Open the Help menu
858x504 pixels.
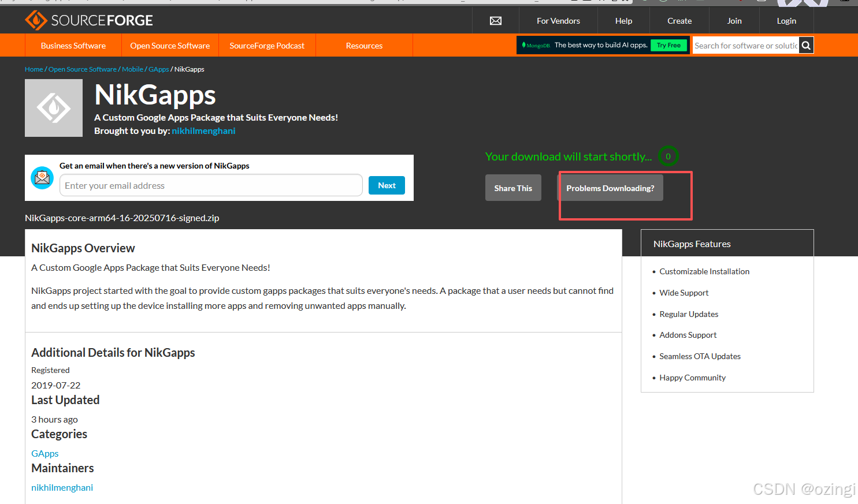tap(623, 21)
